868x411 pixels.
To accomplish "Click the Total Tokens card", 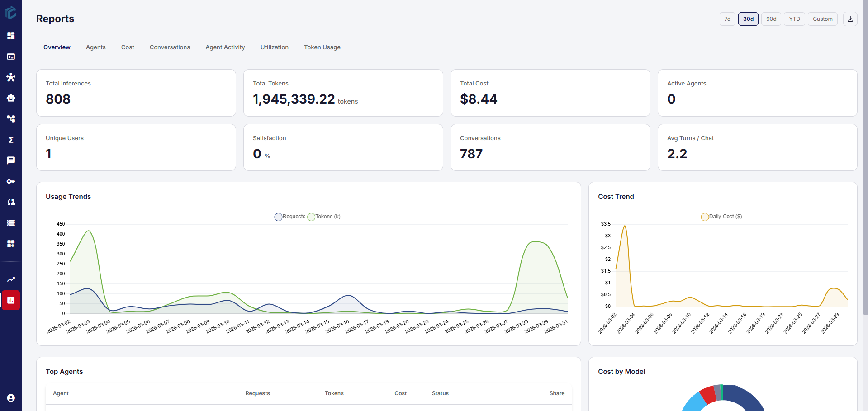I will pos(343,93).
